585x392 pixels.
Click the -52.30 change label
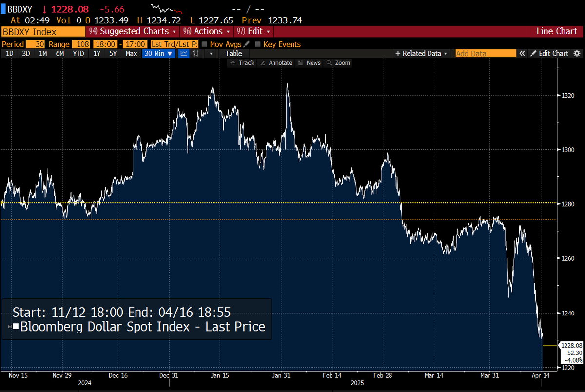573,353
